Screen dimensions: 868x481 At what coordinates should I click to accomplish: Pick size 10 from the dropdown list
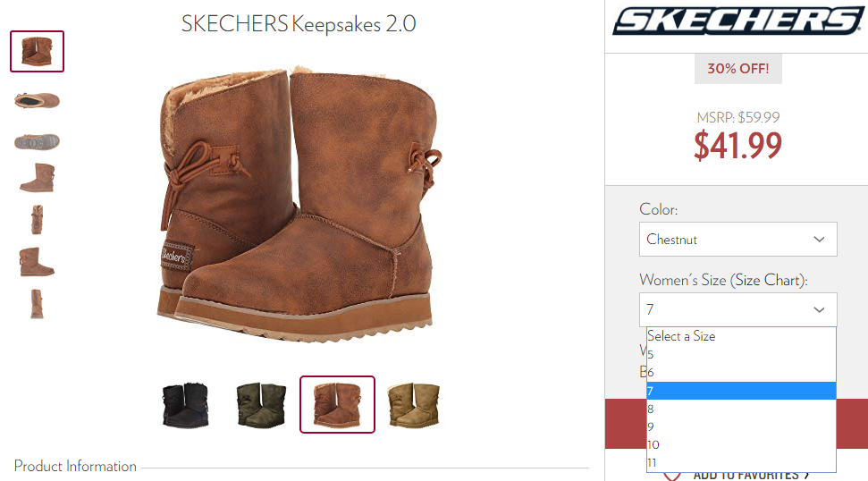(741, 445)
